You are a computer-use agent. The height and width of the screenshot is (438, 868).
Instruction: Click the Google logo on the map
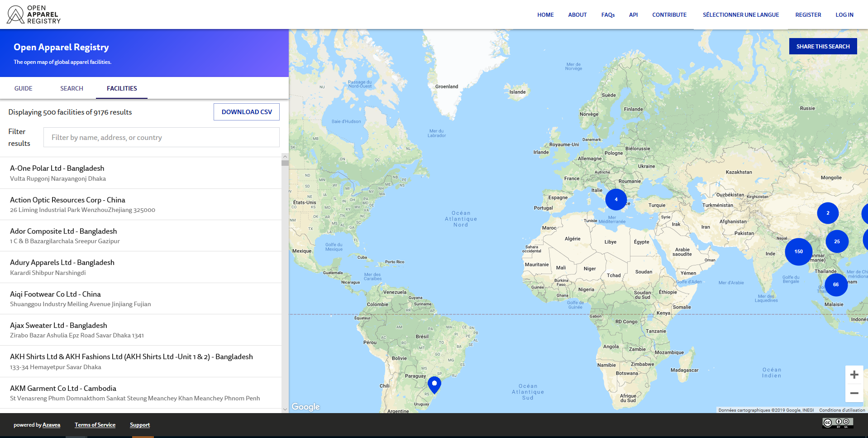pos(305,407)
